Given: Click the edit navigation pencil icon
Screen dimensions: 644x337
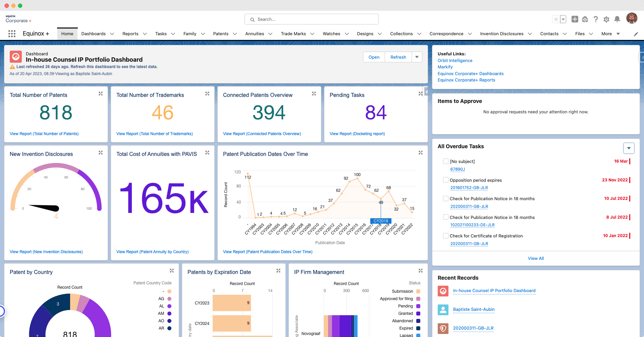Looking at the screenshot, I should pyautogui.click(x=636, y=34).
